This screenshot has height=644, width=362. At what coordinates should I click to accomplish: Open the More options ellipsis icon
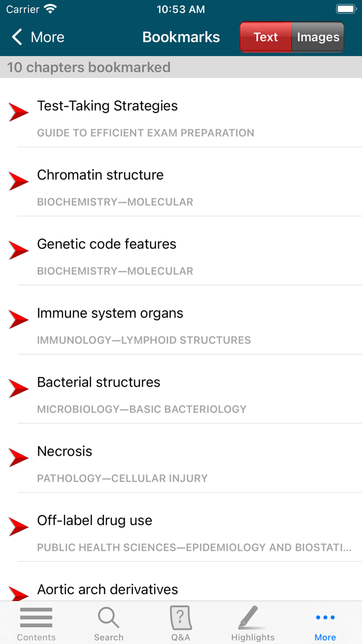coord(325,623)
